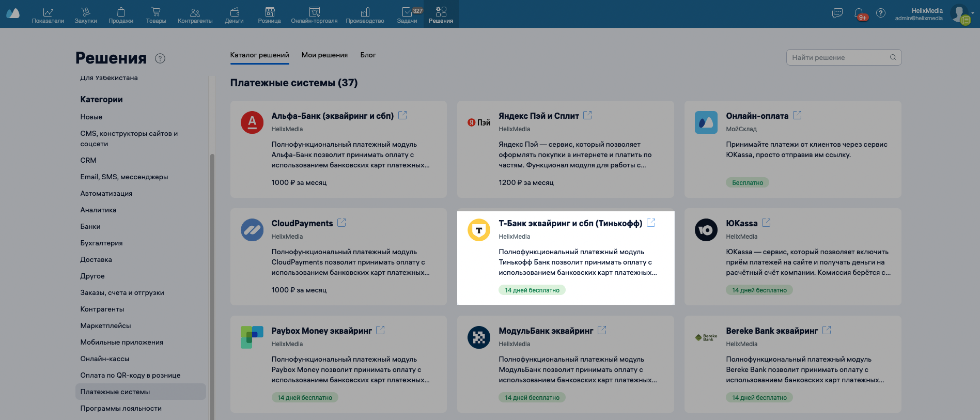Open the Деньги wallet icon
This screenshot has width=980, height=420.
coord(234,12)
